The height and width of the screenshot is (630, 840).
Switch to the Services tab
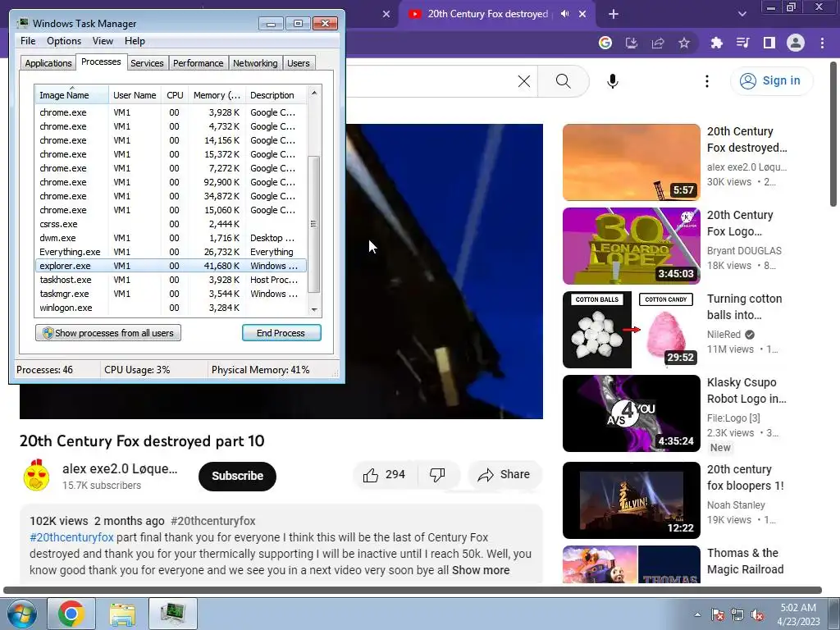coord(147,63)
